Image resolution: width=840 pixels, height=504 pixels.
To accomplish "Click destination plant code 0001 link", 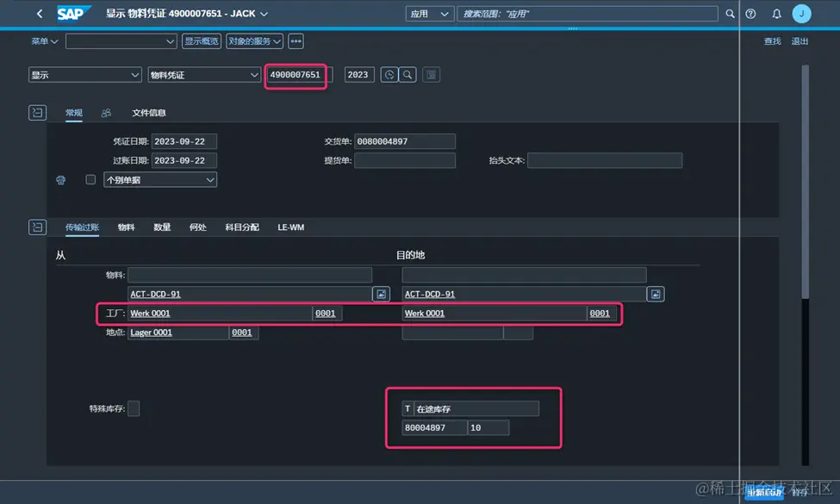I will tap(600, 314).
